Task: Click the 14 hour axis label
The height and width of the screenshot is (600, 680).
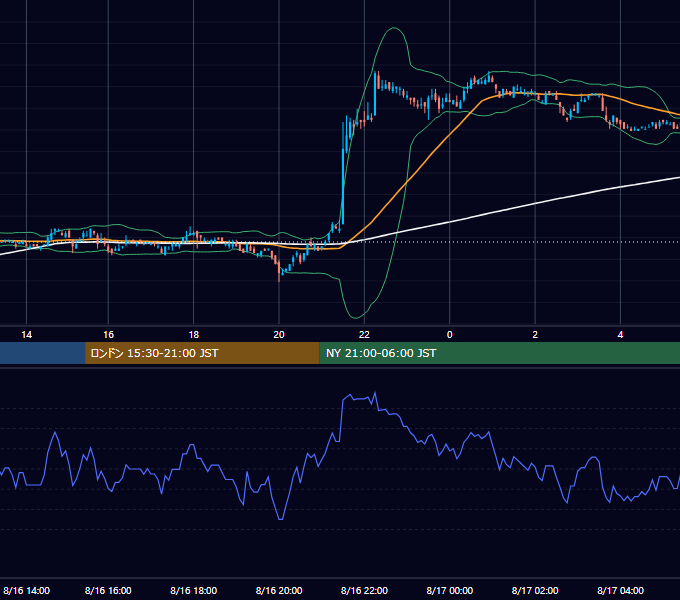Action: [26, 335]
